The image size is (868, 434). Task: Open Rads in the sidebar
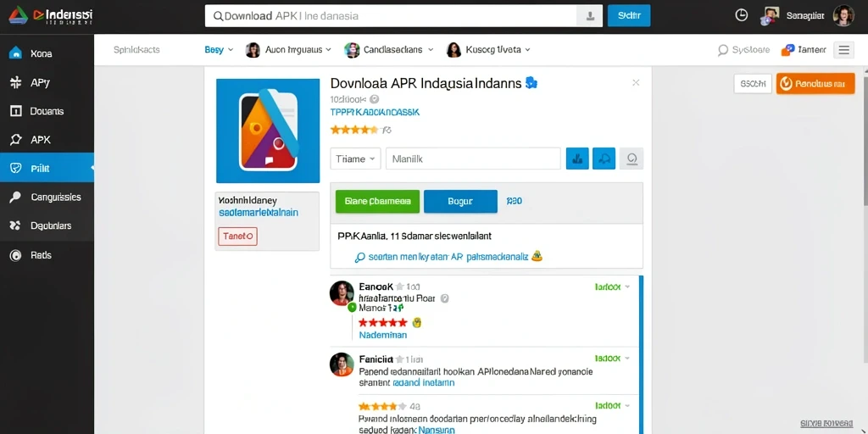[x=47, y=255]
